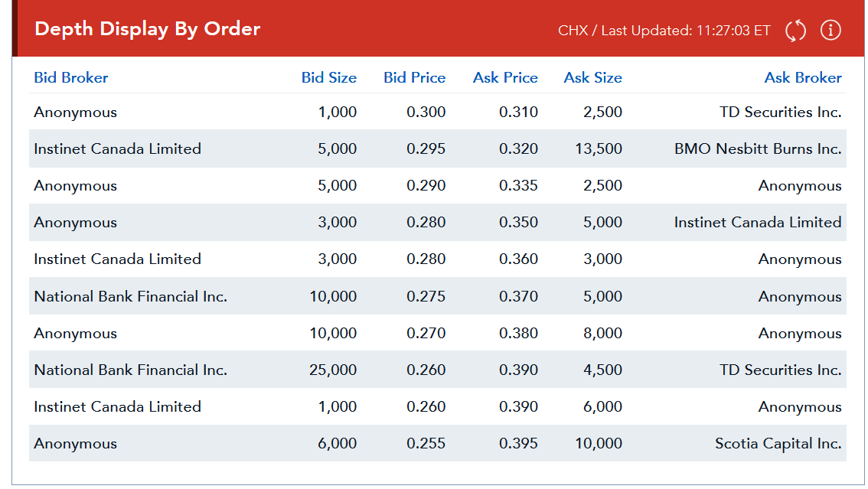
Task: Select the 0.295 bid price cell
Action: coord(426,149)
